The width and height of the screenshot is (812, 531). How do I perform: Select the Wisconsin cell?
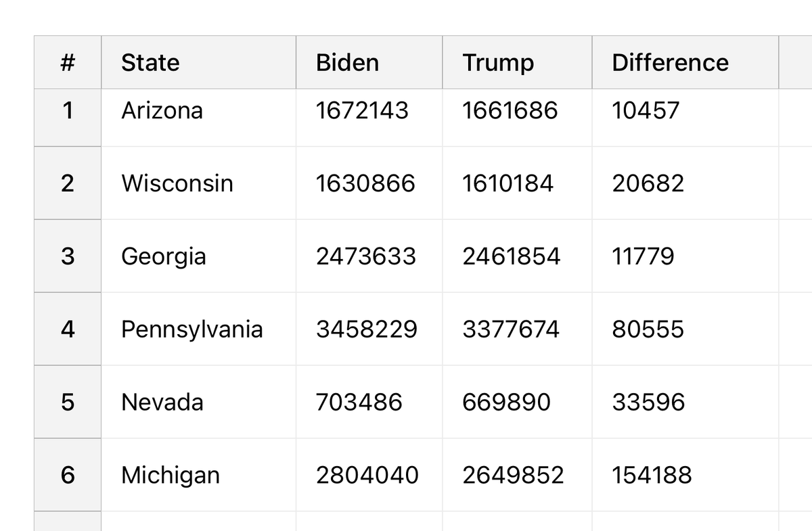pos(177,183)
